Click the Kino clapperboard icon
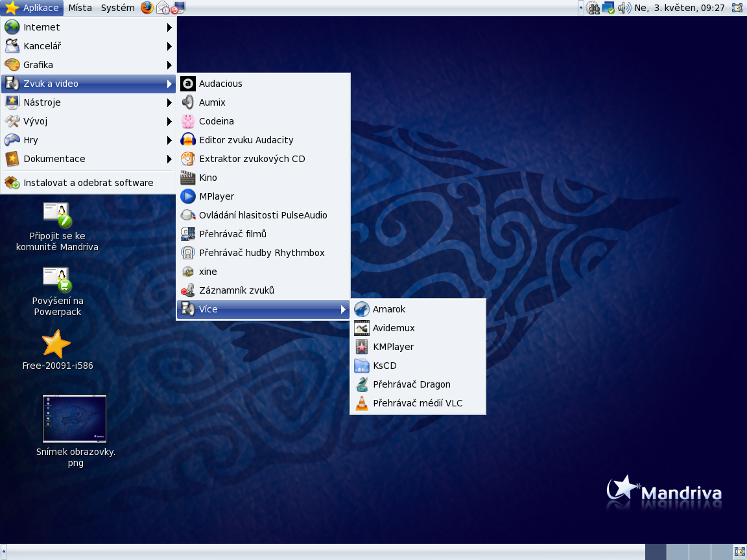Image resolution: width=747 pixels, height=560 pixels. coord(187,178)
